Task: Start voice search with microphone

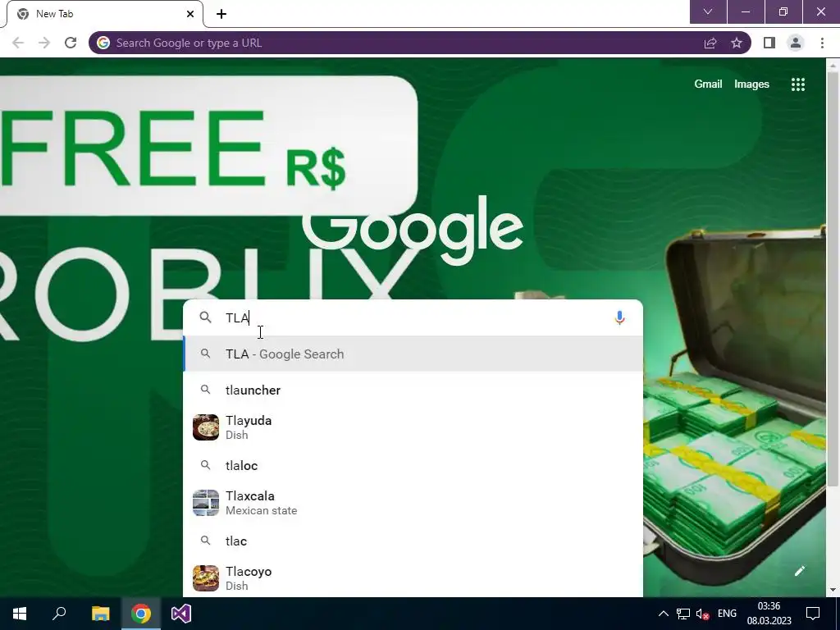Action: point(619,317)
